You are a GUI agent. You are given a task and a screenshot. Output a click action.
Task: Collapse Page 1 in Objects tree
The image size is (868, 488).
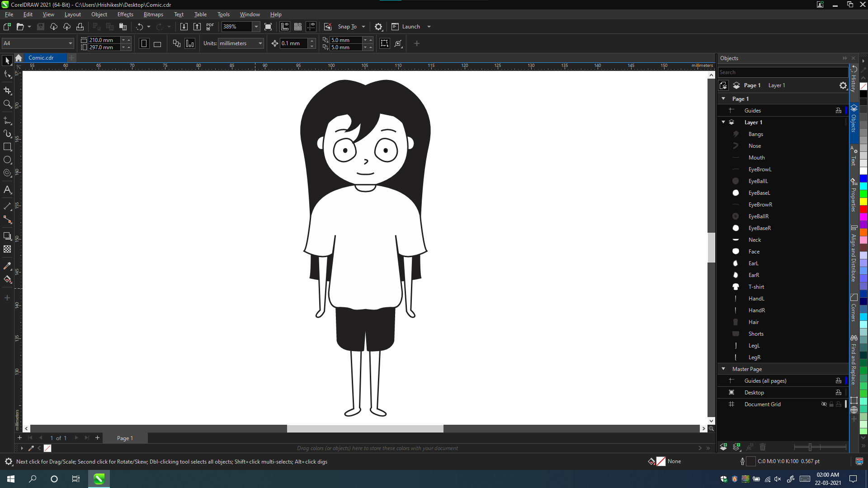pyautogui.click(x=723, y=99)
